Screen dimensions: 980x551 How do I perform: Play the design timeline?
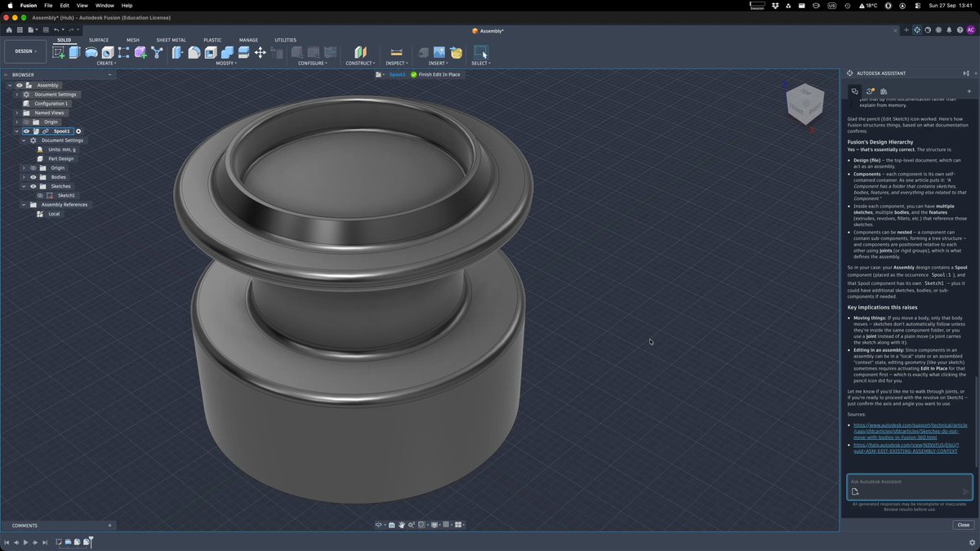pyautogui.click(x=25, y=542)
